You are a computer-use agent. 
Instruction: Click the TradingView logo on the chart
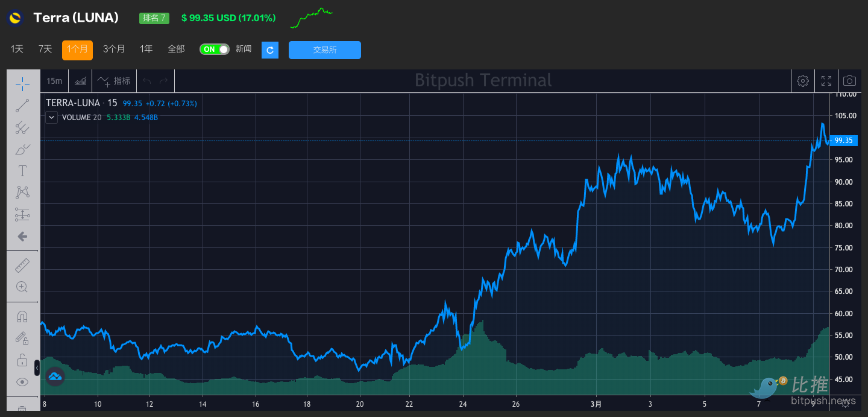(x=55, y=377)
